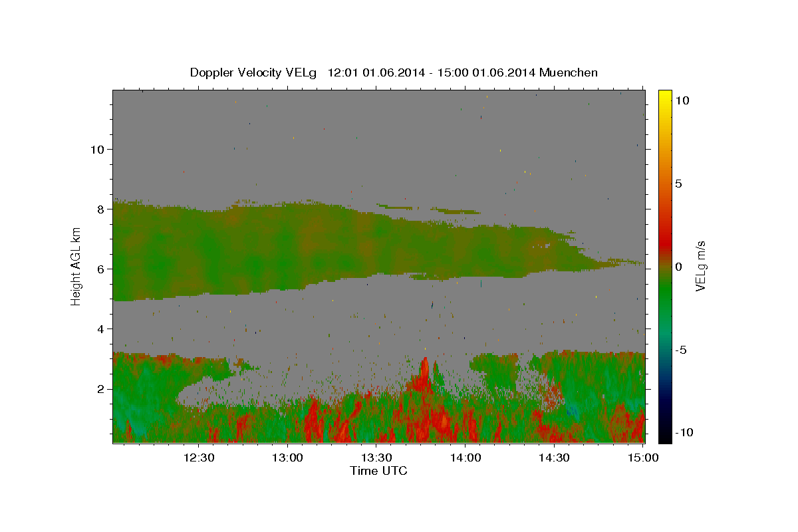
Task: Click the colorbar value 10 label
Action: click(682, 100)
